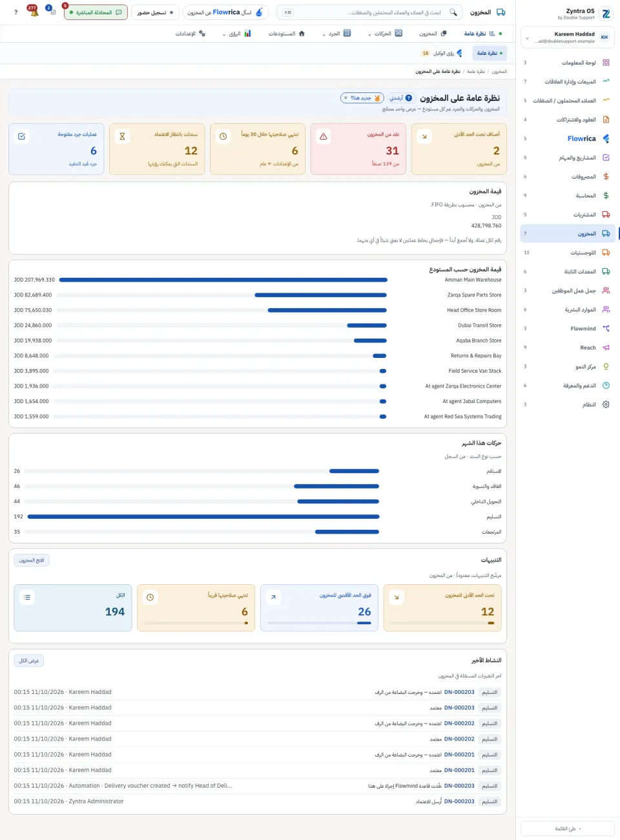This screenshot has width=620, height=840.
Task: Expand the الحركات dropdown in module nav
Action: click(x=385, y=34)
